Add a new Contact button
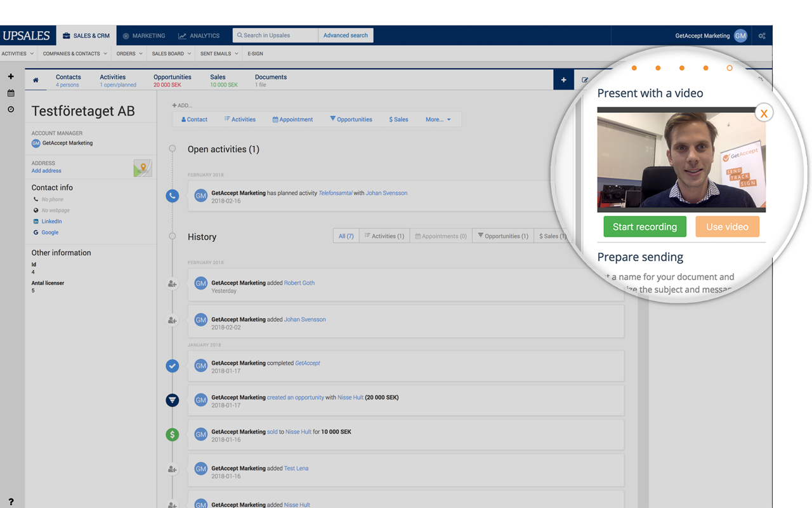This screenshot has height=508, width=812. (195, 119)
